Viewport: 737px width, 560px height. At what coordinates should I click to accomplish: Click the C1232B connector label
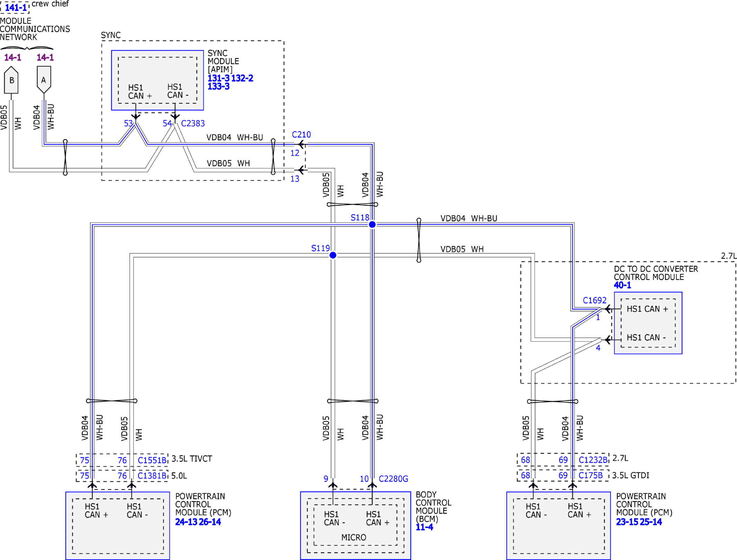click(593, 460)
